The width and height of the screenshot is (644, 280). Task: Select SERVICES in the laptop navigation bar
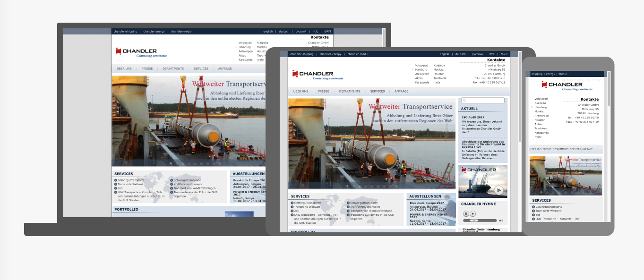coord(201,69)
